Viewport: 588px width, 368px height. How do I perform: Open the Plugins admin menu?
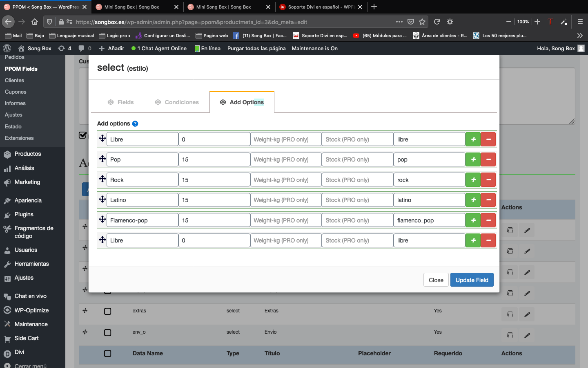(24, 214)
